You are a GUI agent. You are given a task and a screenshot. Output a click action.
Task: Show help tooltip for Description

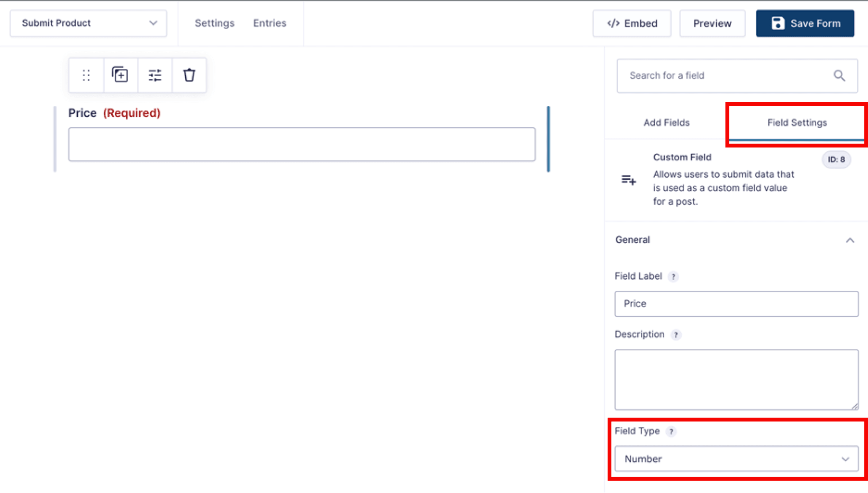(x=676, y=335)
